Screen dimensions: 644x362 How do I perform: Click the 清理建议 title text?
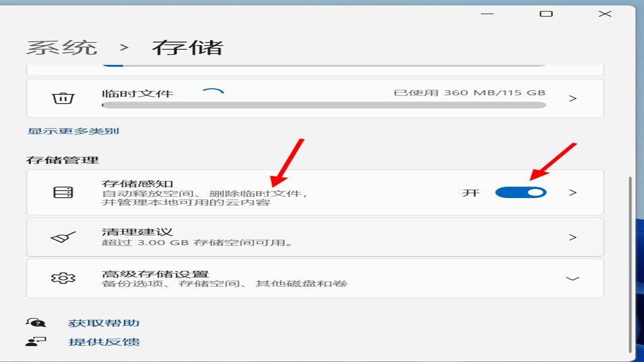pyautogui.click(x=137, y=232)
